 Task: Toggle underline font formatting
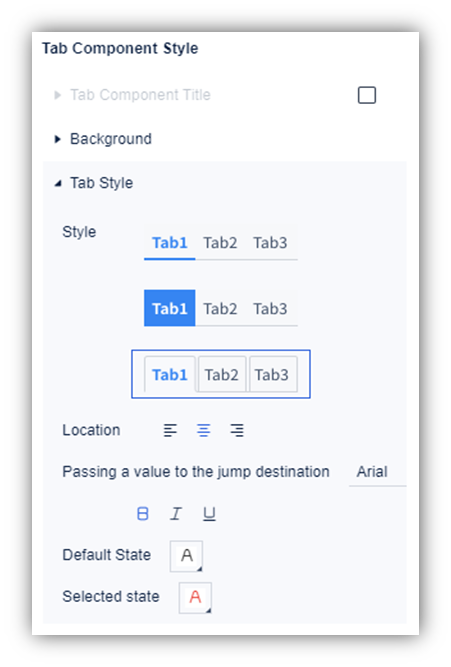pyautogui.click(x=209, y=514)
